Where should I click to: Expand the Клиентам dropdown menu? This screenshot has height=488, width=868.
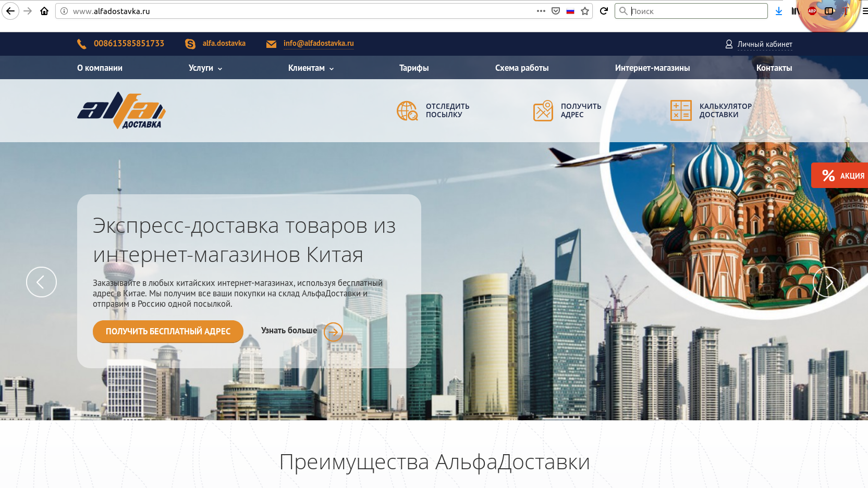(x=311, y=68)
